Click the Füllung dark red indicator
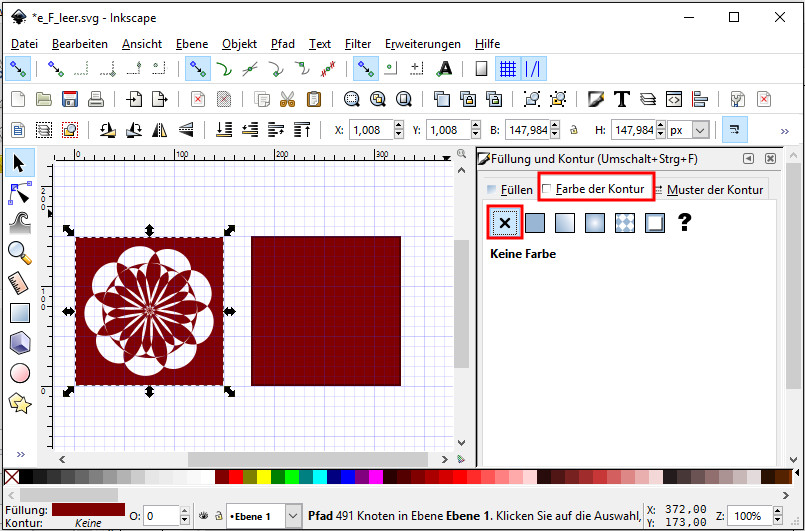 point(88,509)
